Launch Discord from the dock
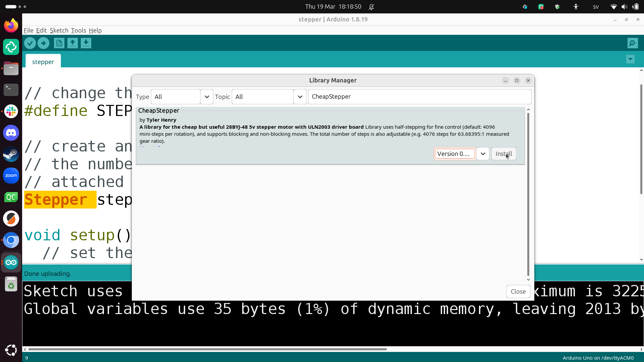The image size is (644, 362). pyautogui.click(x=11, y=133)
